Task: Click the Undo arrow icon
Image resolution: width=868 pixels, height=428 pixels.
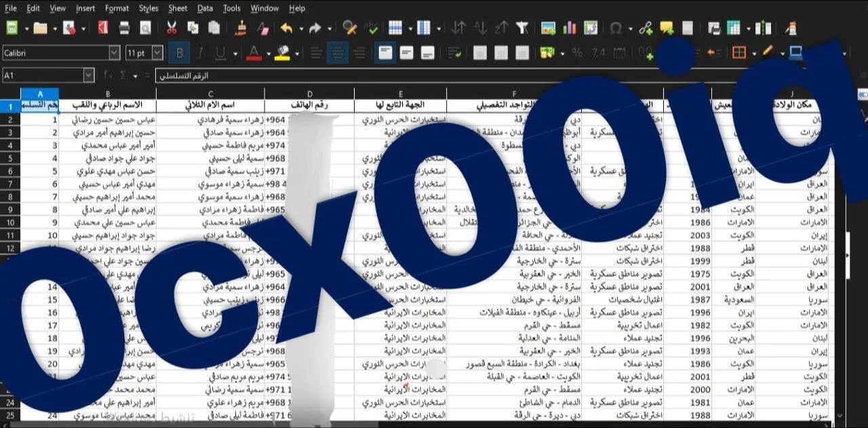Action: coord(287,28)
